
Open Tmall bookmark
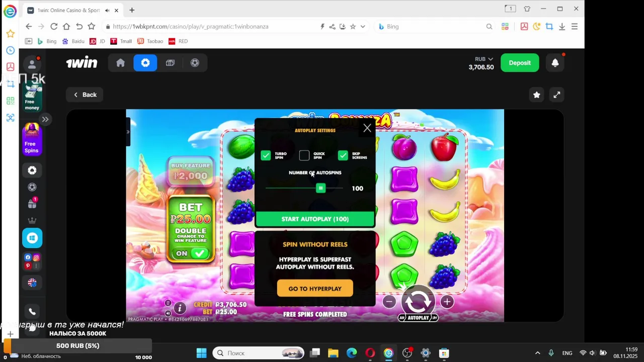tap(121, 41)
